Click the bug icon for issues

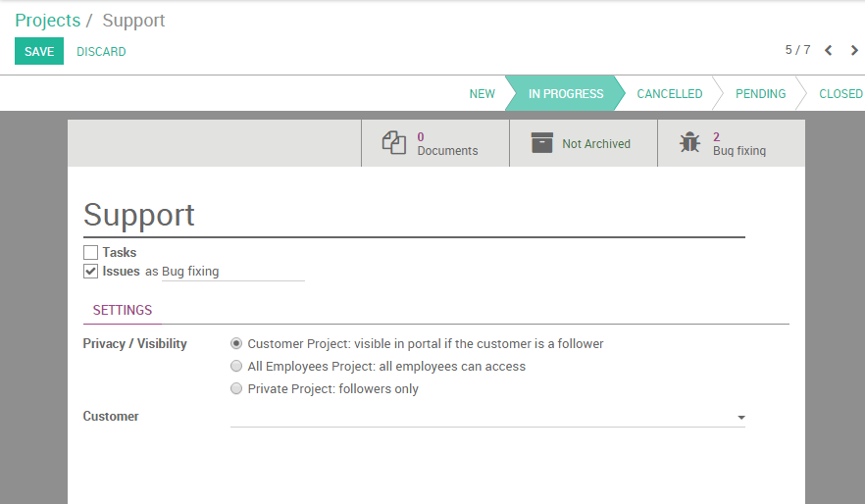pos(689,143)
